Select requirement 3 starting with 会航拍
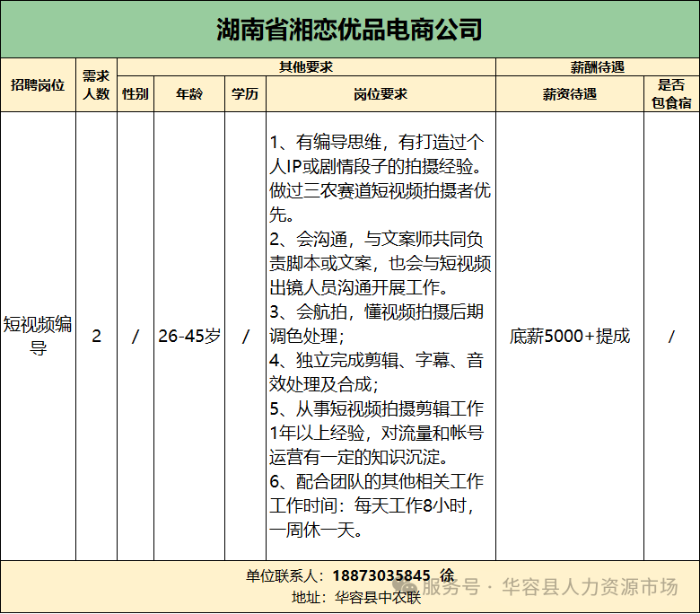The height and width of the screenshot is (614, 700). click(376, 324)
